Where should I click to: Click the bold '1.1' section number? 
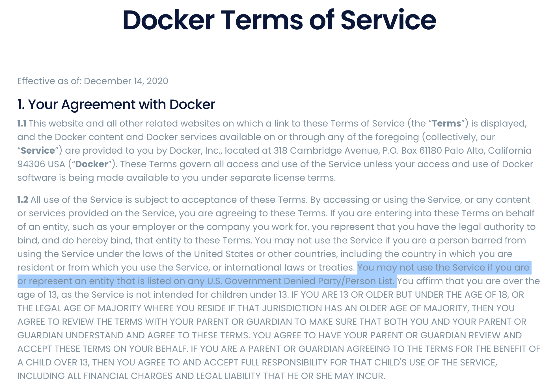click(22, 123)
